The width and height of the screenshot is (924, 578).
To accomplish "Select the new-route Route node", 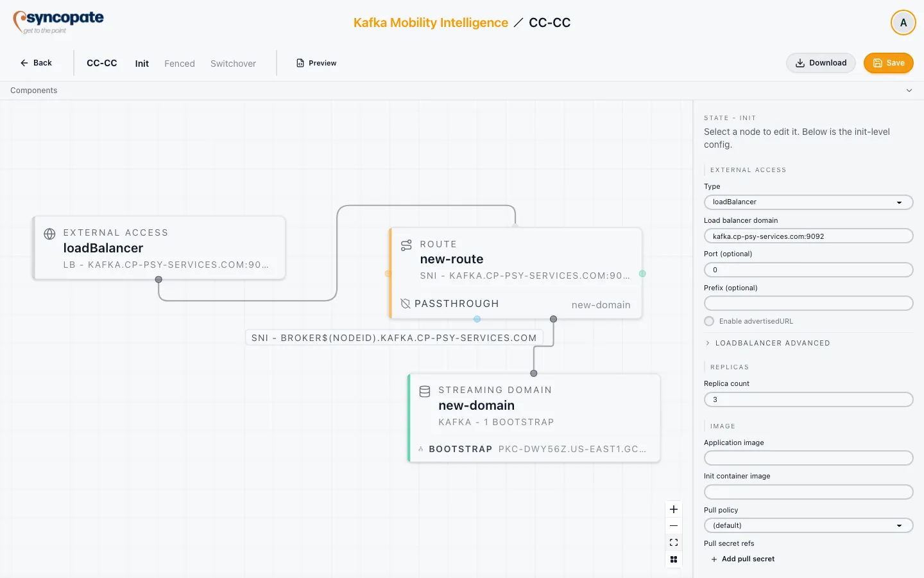I will coord(516,273).
